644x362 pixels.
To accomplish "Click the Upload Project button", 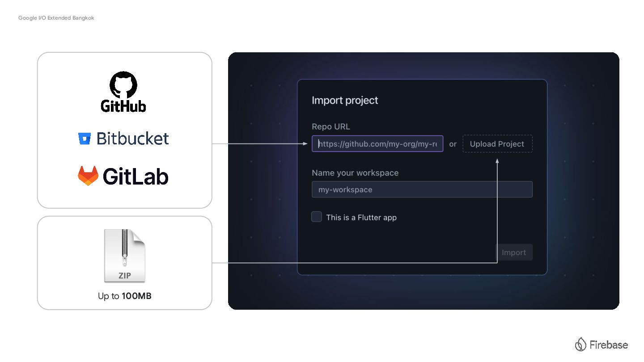I will click(497, 144).
